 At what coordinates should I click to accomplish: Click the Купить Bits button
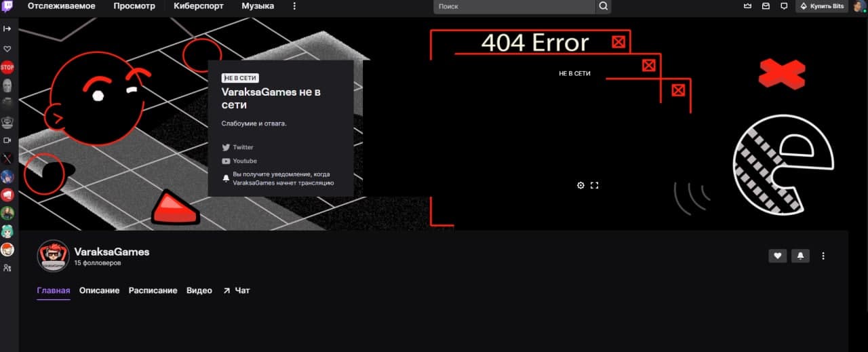coord(822,6)
